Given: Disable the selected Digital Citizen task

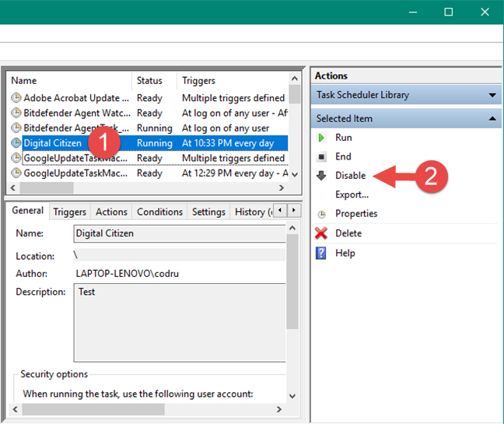Looking at the screenshot, I should click(x=350, y=176).
